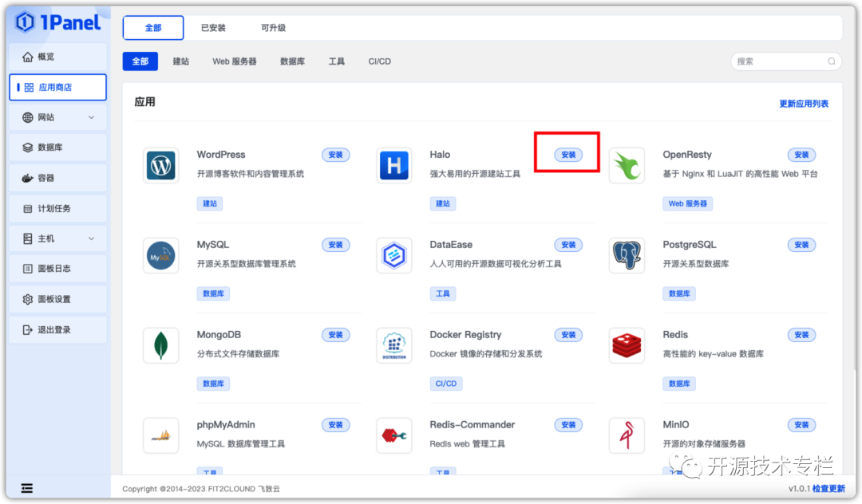The height and width of the screenshot is (504, 862).
Task: Filter apps by 建站 category
Action: point(181,61)
